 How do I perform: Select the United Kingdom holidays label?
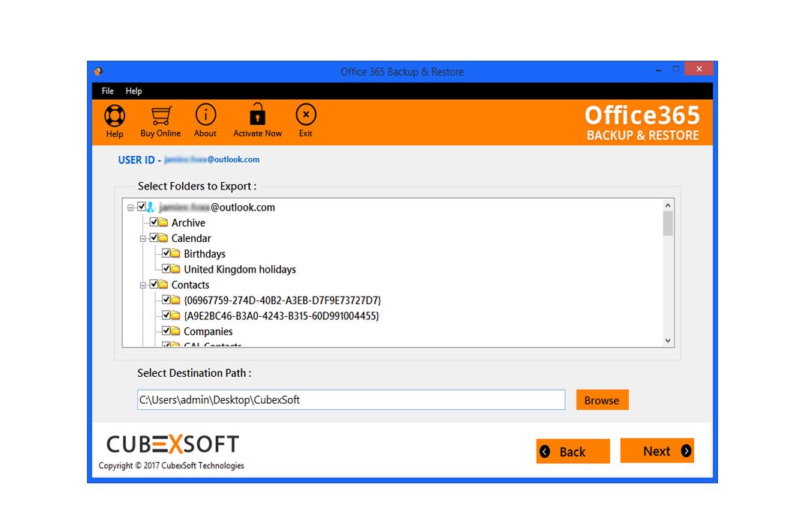(240, 269)
